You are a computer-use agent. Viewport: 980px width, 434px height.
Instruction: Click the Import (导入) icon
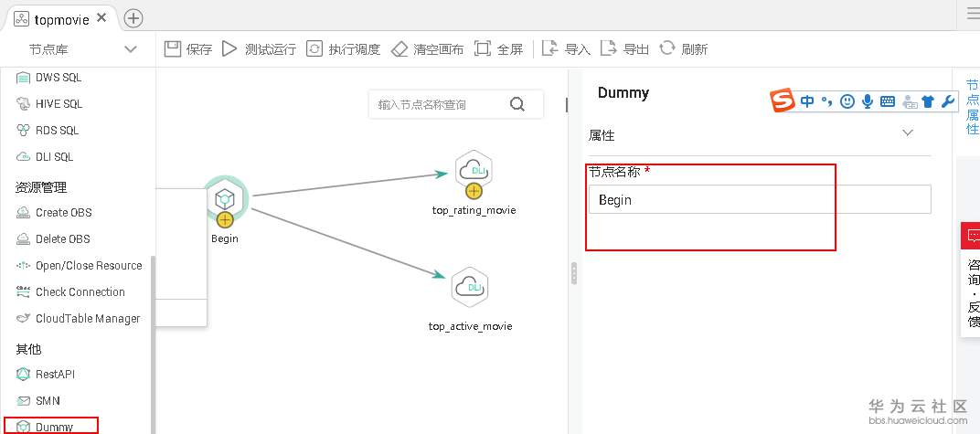point(550,48)
